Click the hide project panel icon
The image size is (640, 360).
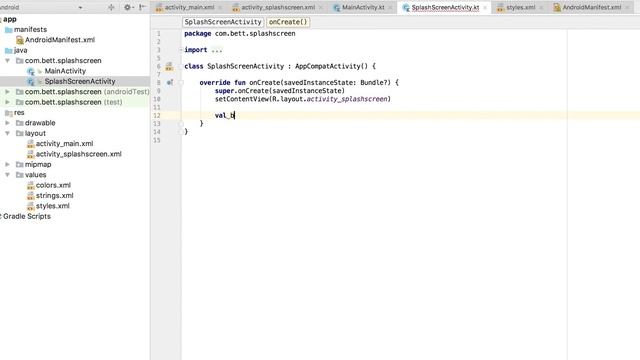click(x=142, y=7)
